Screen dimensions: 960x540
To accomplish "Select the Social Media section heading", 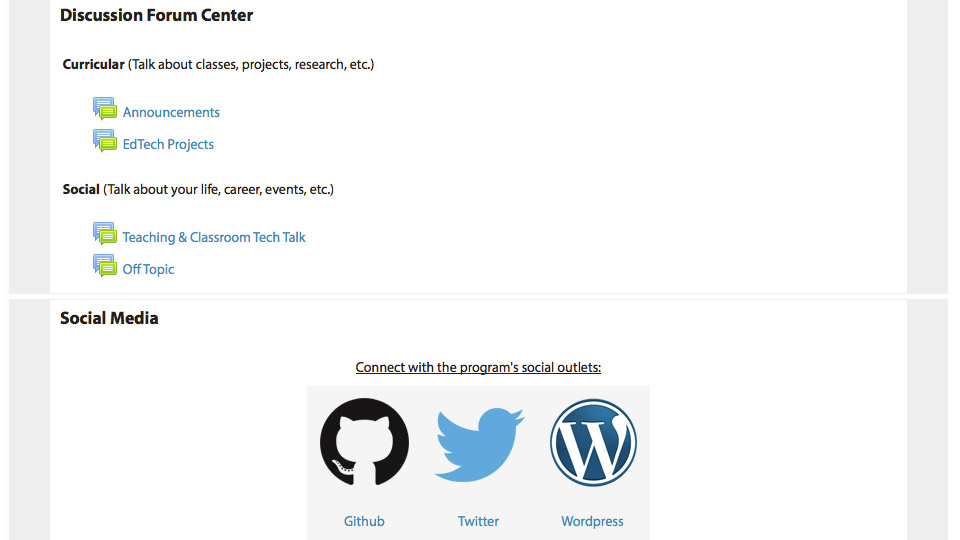I will [x=109, y=318].
